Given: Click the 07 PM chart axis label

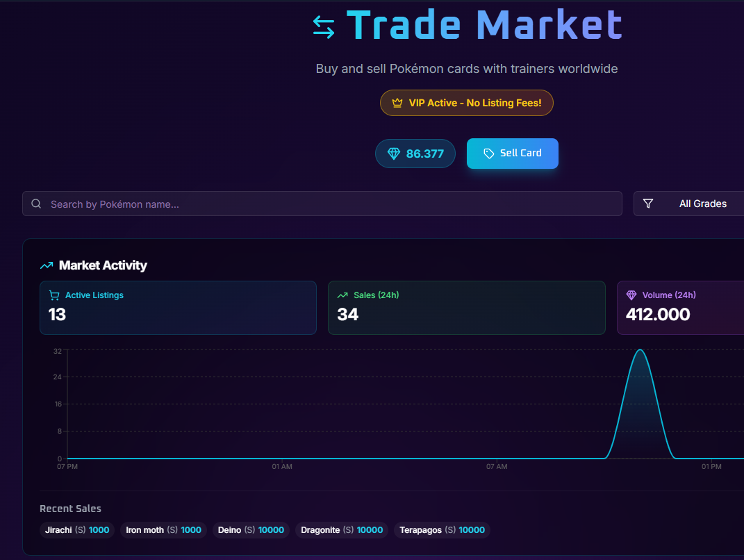Looking at the screenshot, I should [67, 466].
